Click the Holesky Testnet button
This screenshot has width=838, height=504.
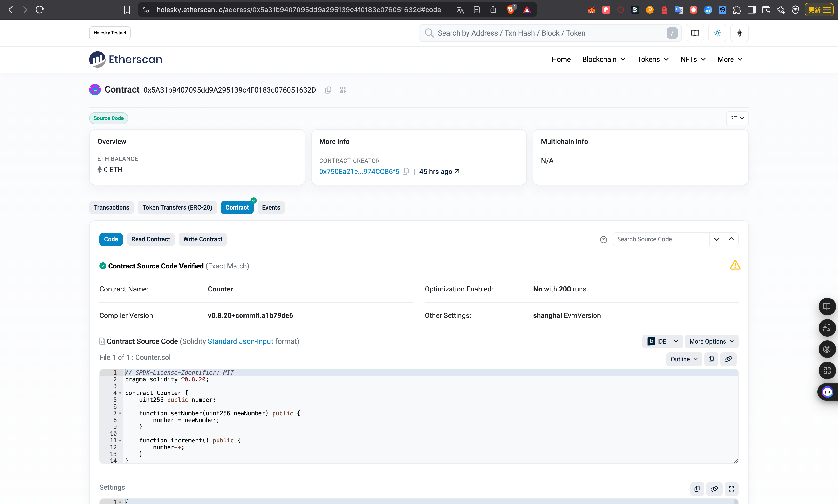pos(110,33)
